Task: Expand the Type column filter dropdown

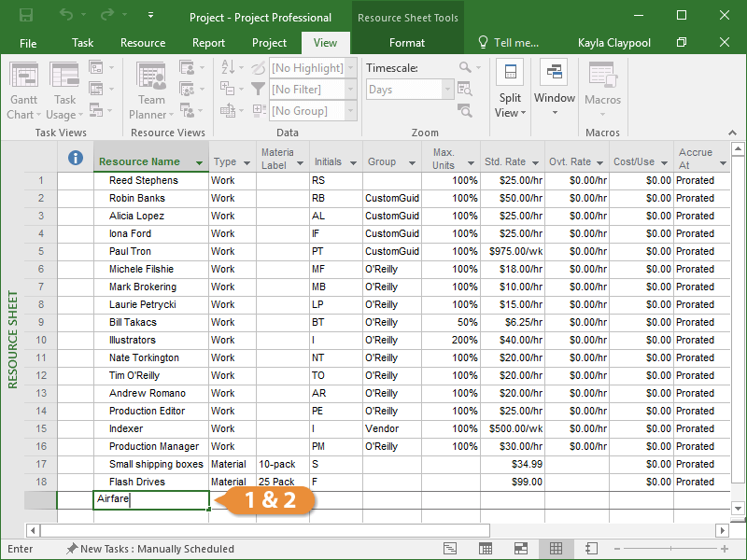Action: (247, 163)
